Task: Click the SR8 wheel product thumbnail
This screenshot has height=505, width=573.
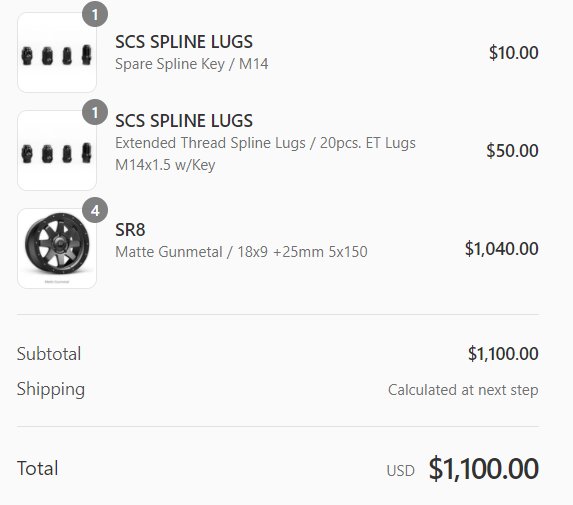Action: pyautogui.click(x=57, y=248)
